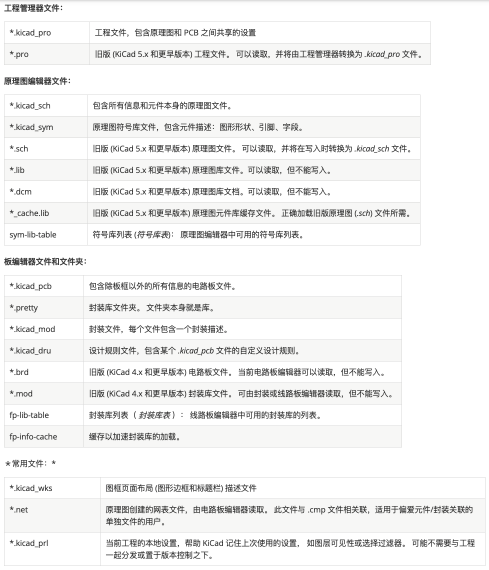Select the *.lib extension cell
The image size is (489, 570).
(46, 170)
